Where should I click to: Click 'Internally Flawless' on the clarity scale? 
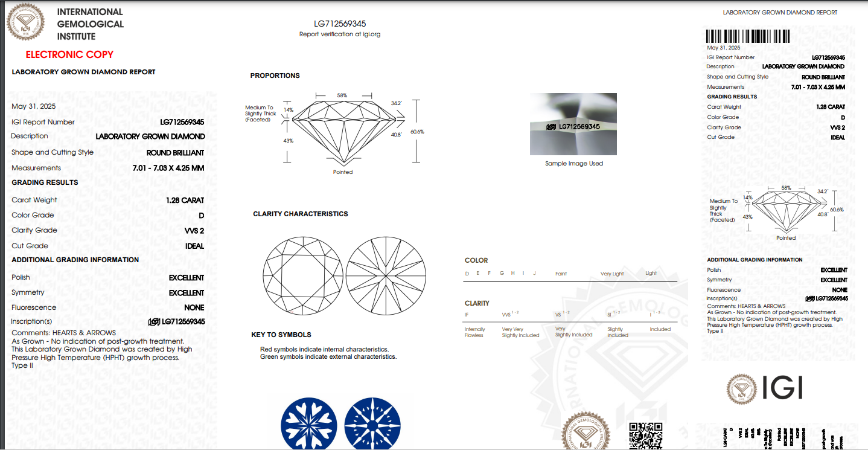pos(474,332)
